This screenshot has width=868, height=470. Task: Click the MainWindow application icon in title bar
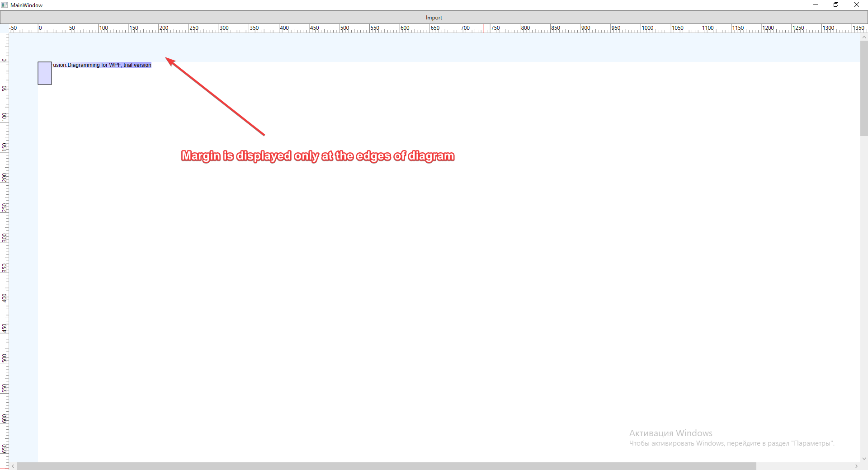5,5
